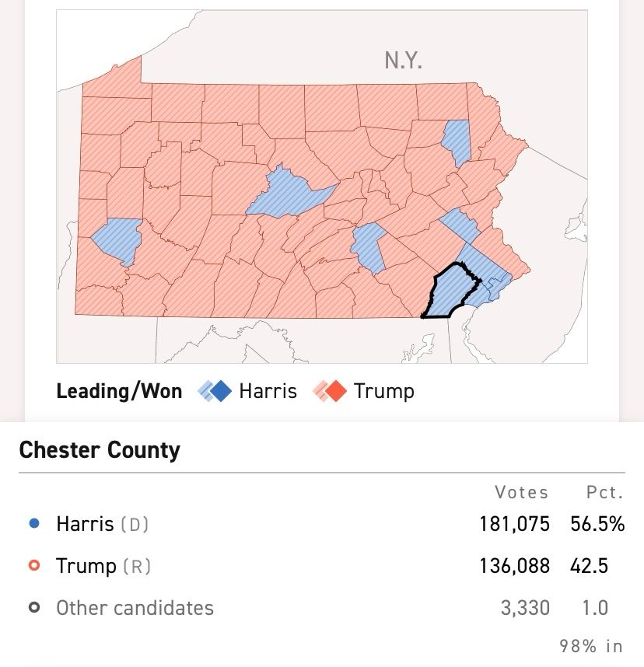
Task: Click the Chester County heading
Action: click(100, 450)
